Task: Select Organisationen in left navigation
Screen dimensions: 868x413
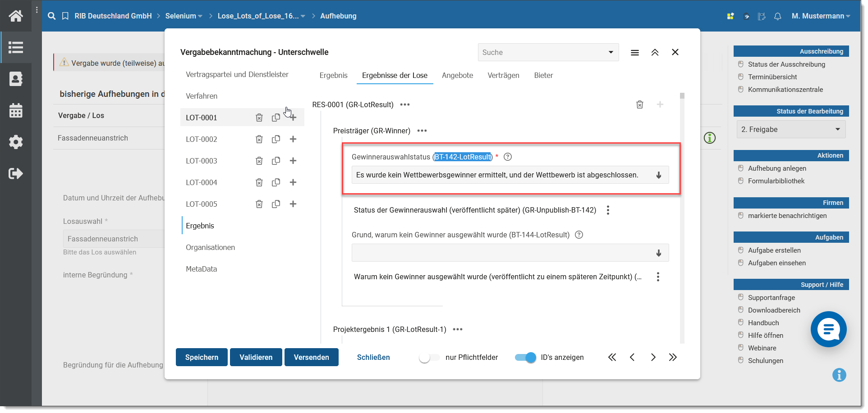Action: [x=211, y=247]
